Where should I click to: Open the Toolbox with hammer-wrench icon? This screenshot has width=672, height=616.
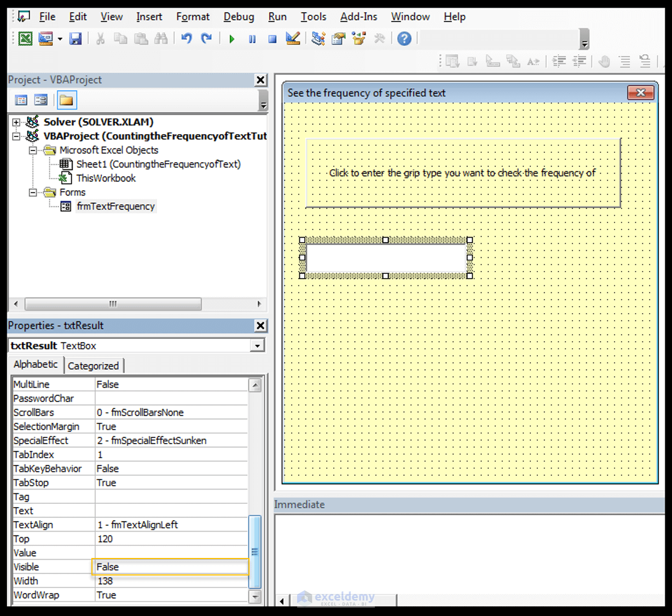tap(379, 38)
